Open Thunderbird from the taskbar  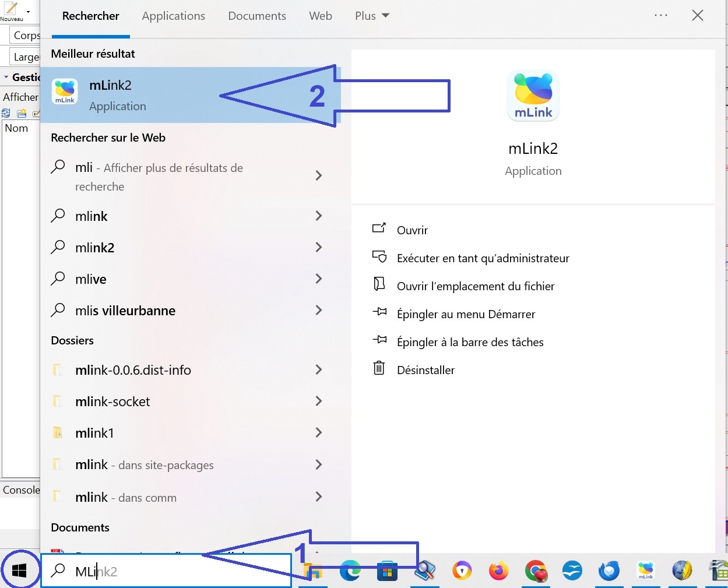[x=609, y=571]
